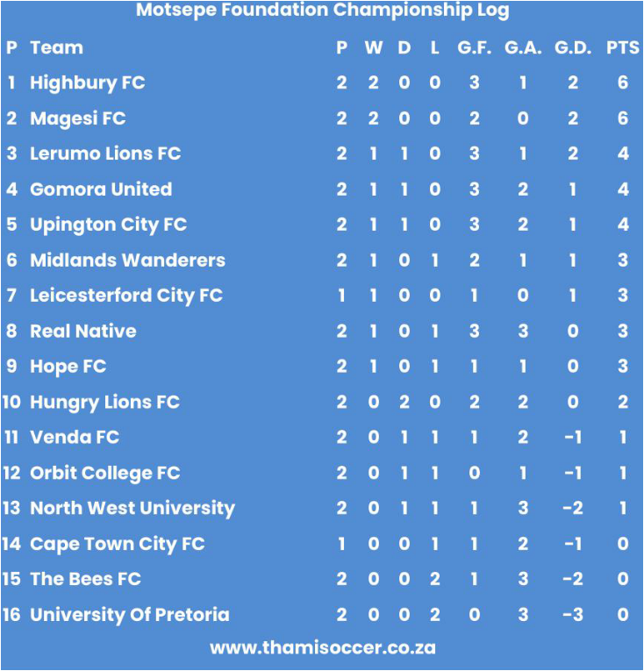The width and height of the screenshot is (644, 671).
Task: Click Lerumo Lions FC team name
Action: (x=105, y=153)
